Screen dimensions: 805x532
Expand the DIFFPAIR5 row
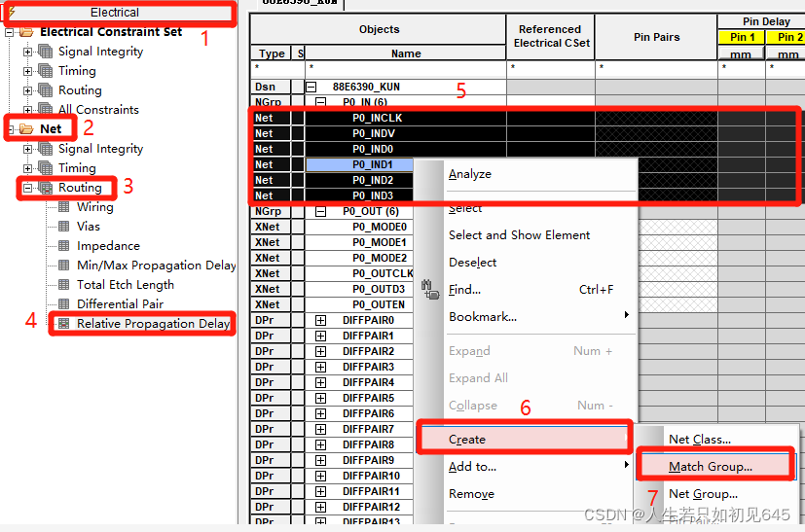click(321, 398)
